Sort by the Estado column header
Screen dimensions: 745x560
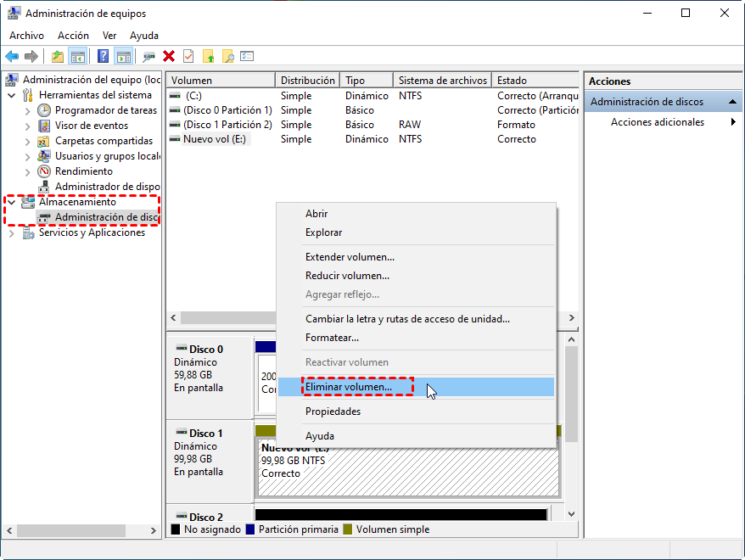pos(535,81)
